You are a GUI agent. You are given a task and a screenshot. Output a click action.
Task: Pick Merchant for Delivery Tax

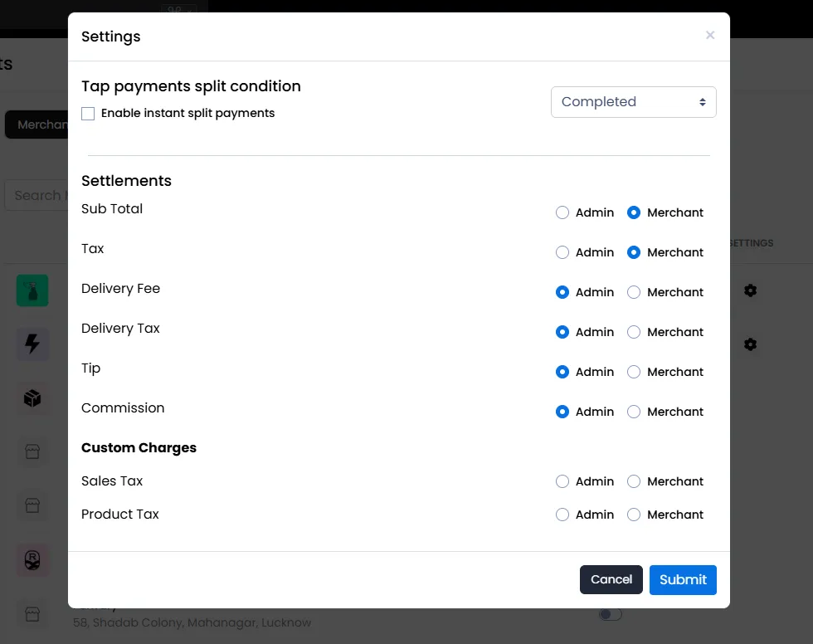click(634, 332)
